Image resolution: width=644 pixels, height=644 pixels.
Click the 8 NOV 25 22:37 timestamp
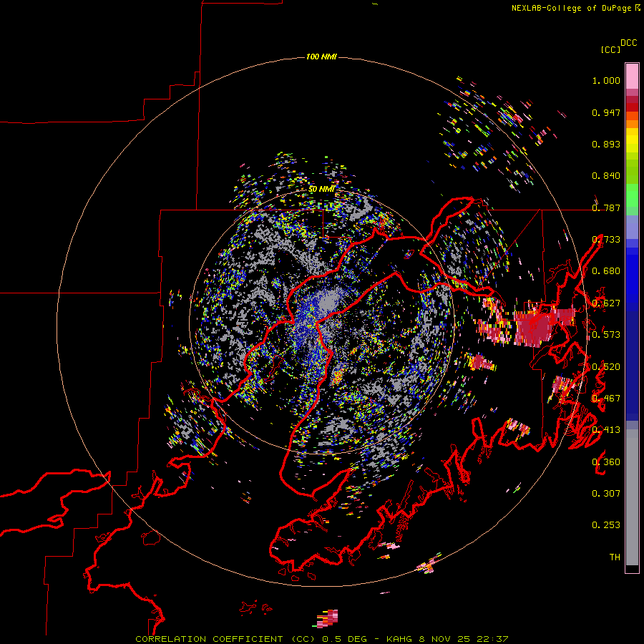464,639
